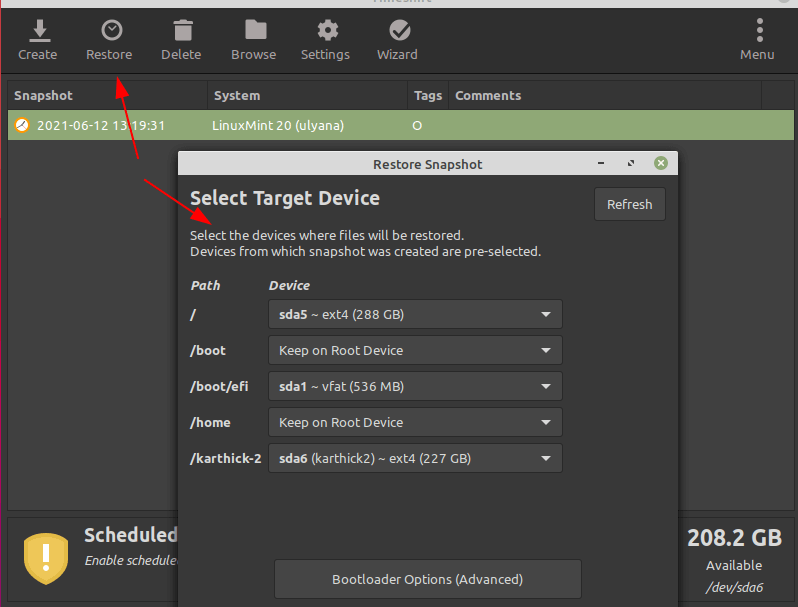Click the Comments column header
The image size is (798, 607).
click(605, 95)
